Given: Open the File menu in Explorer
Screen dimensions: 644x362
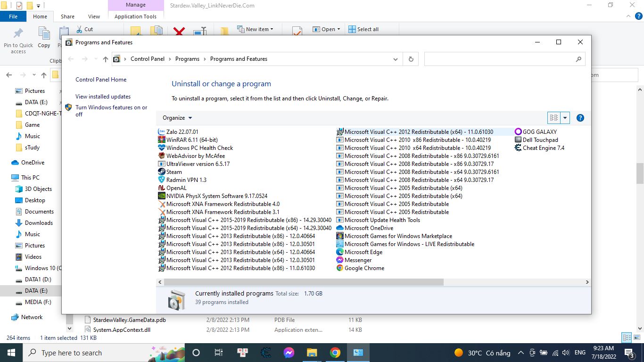Looking at the screenshot, I should pyautogui.click(x=13, y=16).
